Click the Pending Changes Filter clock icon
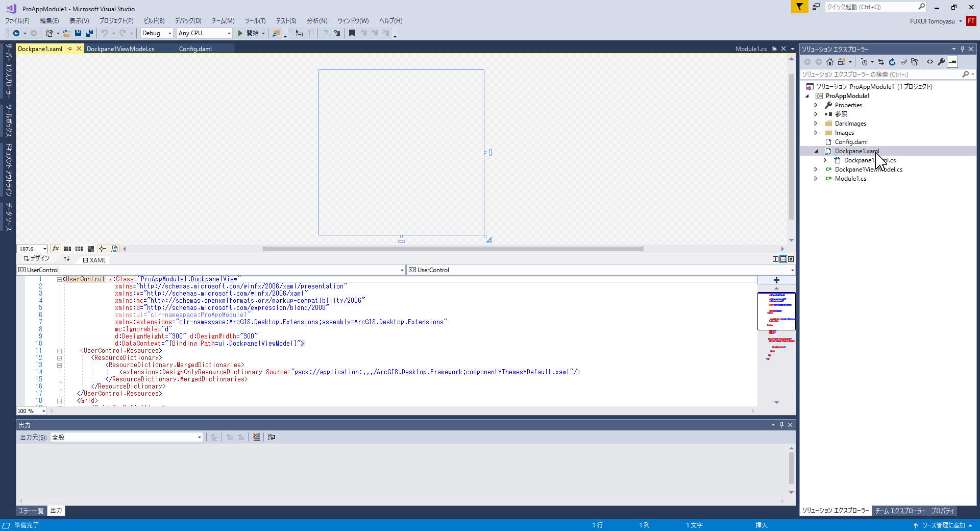This screenshot has height=531, width=980. (x=864, y=62)
